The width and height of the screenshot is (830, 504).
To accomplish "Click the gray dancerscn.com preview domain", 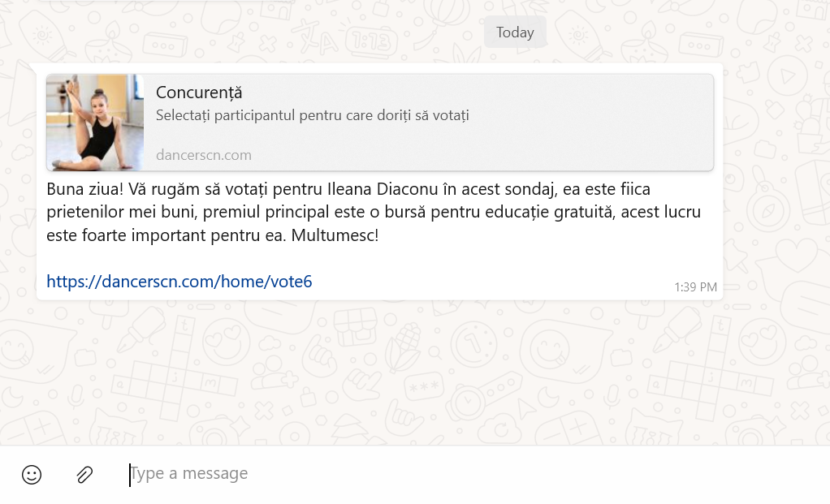I will point(204,155).
